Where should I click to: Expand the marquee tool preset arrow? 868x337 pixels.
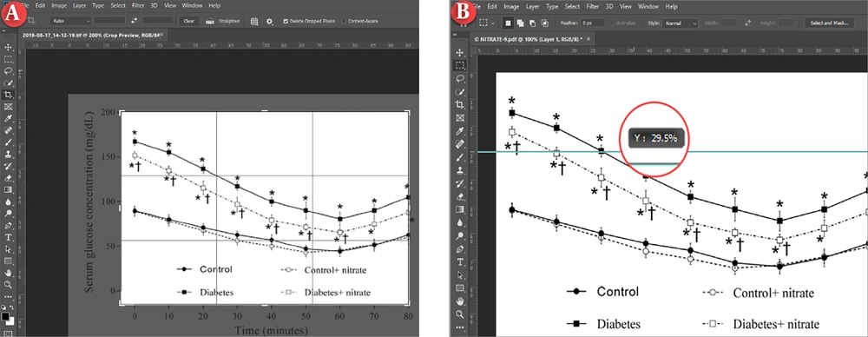point(493,23)
